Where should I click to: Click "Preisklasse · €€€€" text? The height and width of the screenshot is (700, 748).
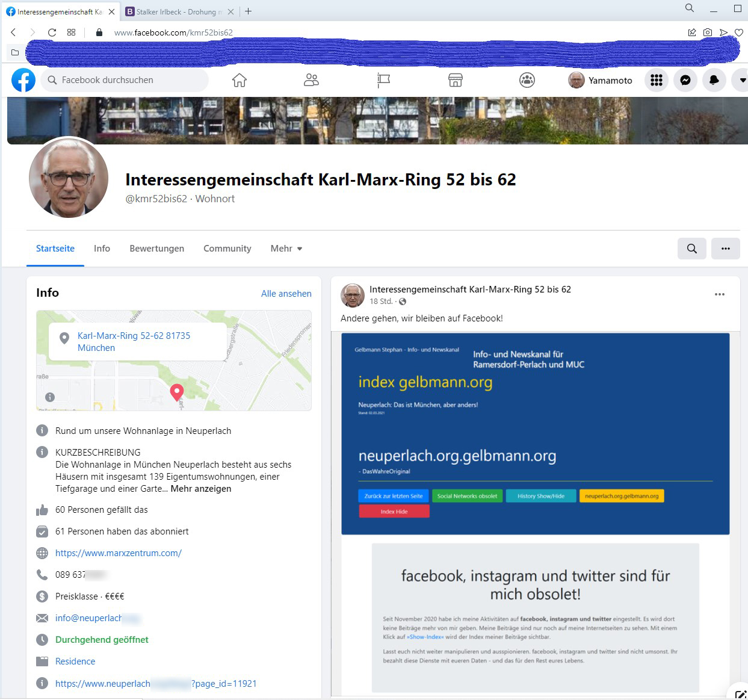click(90, 596)
